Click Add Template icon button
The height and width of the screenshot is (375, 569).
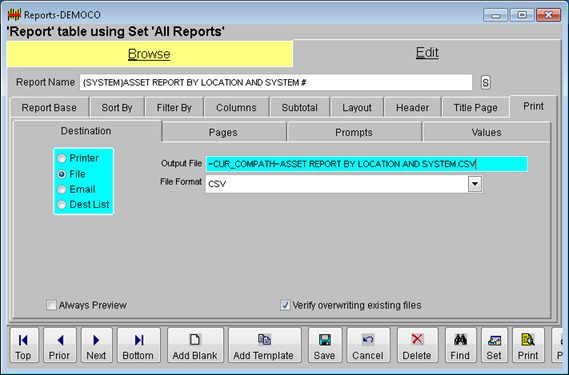click(265, 345)
